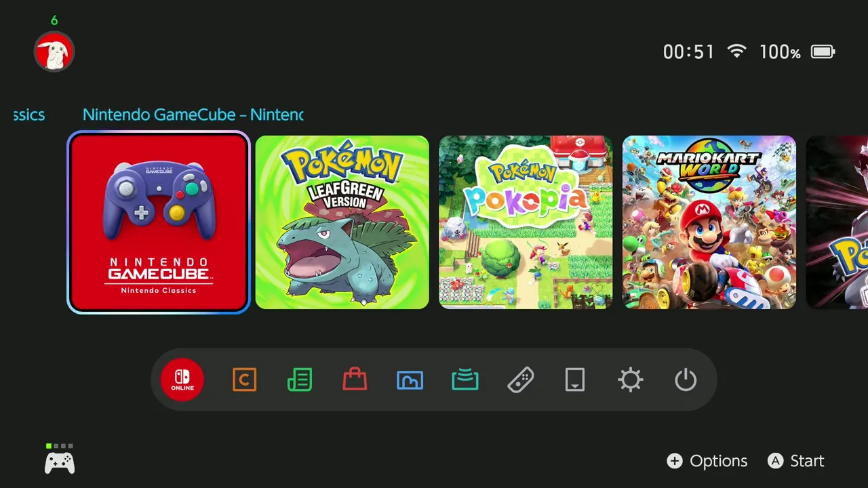Select the Pokémon LeafGreen Version tile
The width and height of the screenshot is (868, 488).
click(x=342, y=222)
